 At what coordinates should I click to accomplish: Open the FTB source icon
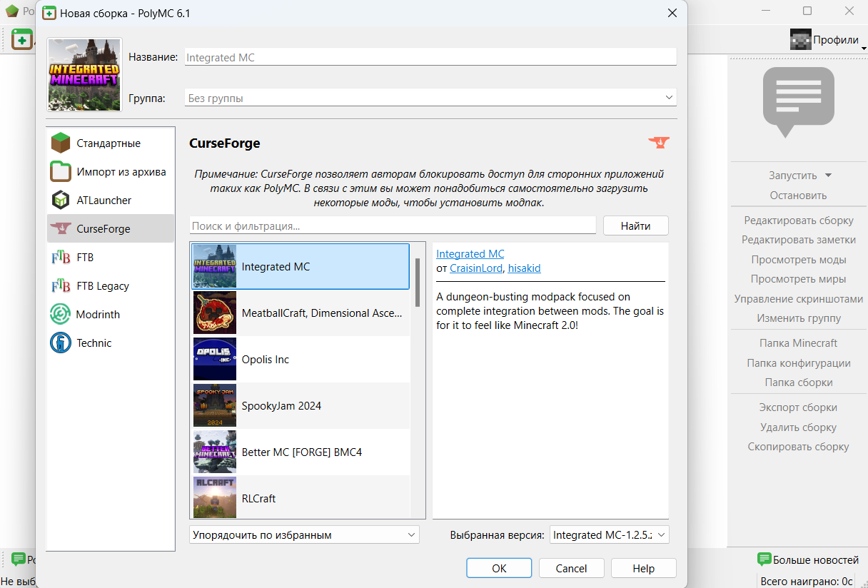[x=61, y=257]
